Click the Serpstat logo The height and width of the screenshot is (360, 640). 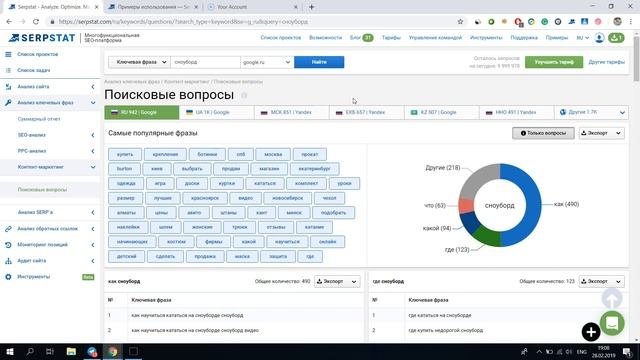(x=42, y=38)
